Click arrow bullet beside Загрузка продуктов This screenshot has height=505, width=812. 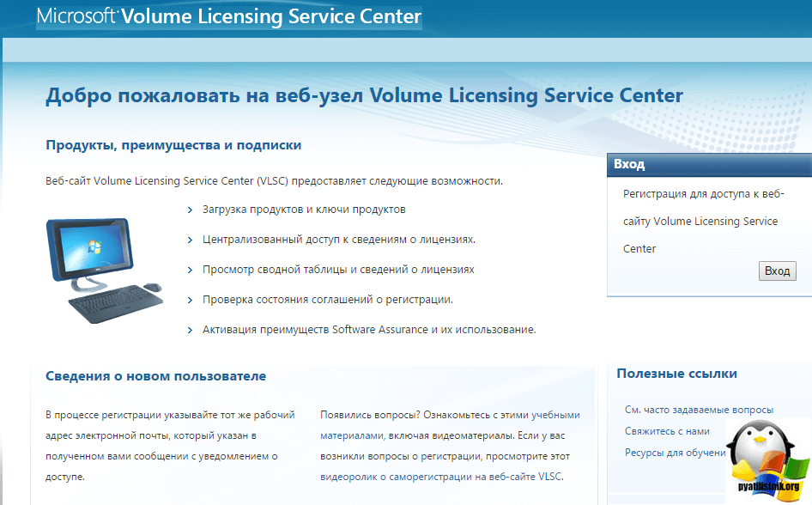pyautogui.click(x=190, y=210)
